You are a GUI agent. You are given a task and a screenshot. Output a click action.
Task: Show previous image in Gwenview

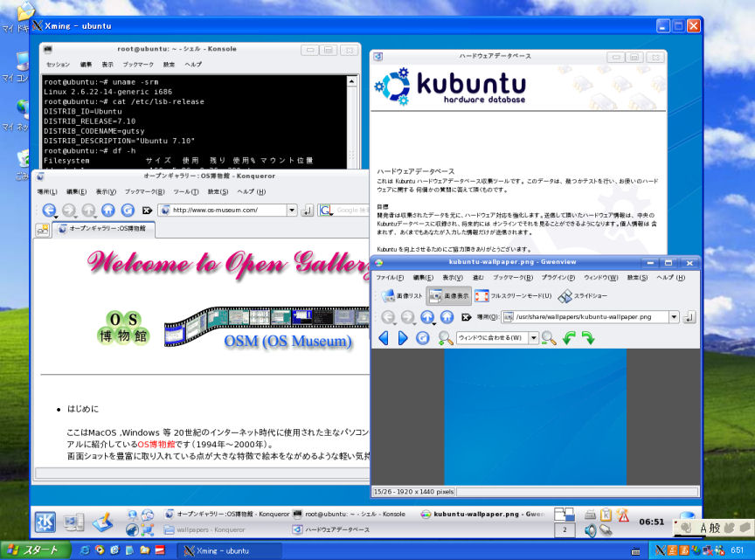[x=384, y=338]
